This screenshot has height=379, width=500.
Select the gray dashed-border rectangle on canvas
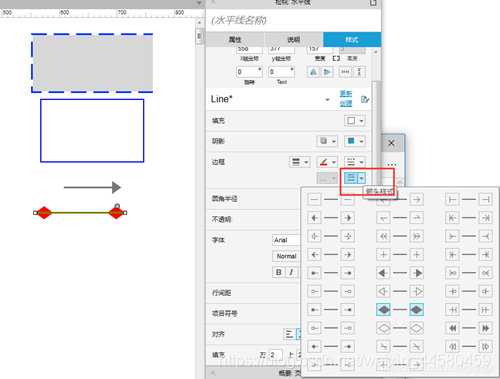pyautogui.click(x=92, y=63)
